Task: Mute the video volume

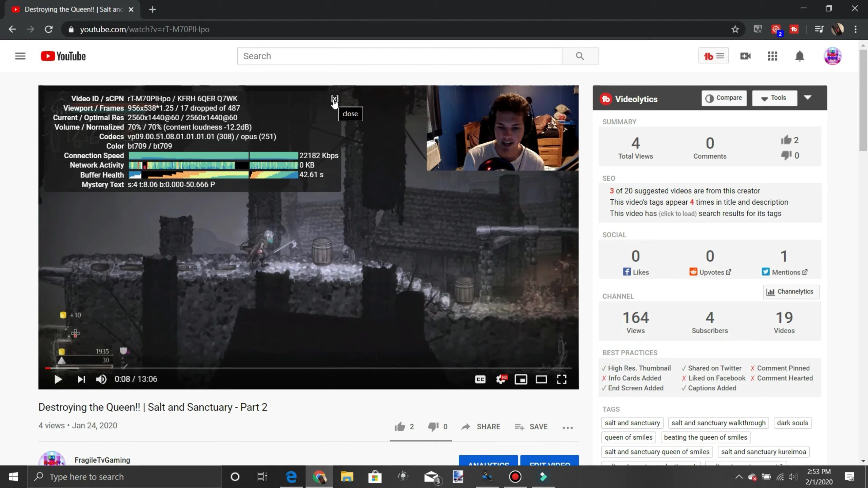Action: tap(101, 379)
